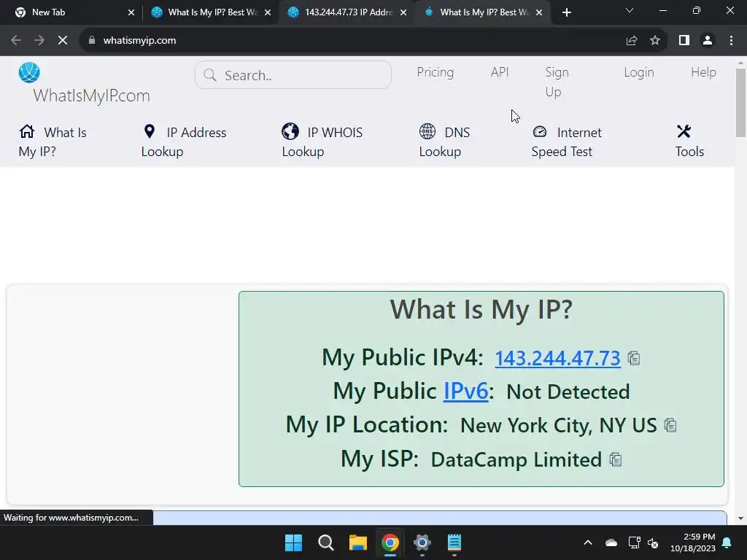The width and height of the screenshot is (747, 560).
Task: Open the clock showing 2:59 PM
Action: point(693,542)
